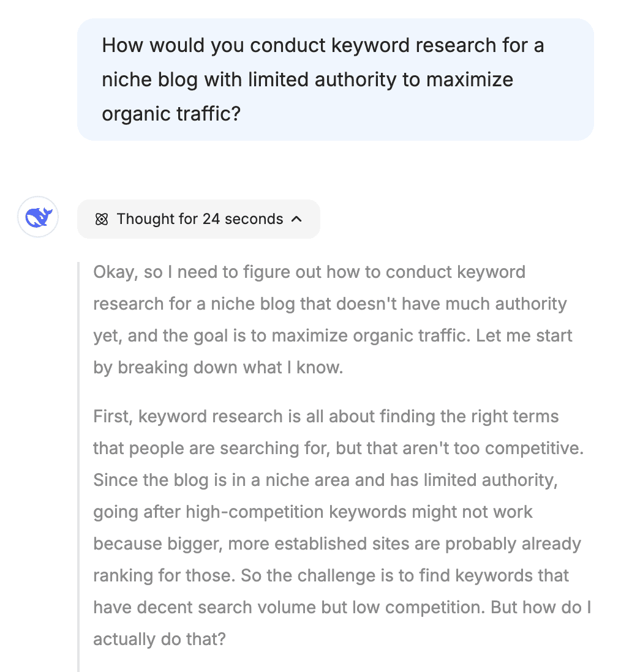The width and height of the screenshot is (621, 672).
Task: Toggle the 'Thought for 24 seconds' button
Action: 198,219
